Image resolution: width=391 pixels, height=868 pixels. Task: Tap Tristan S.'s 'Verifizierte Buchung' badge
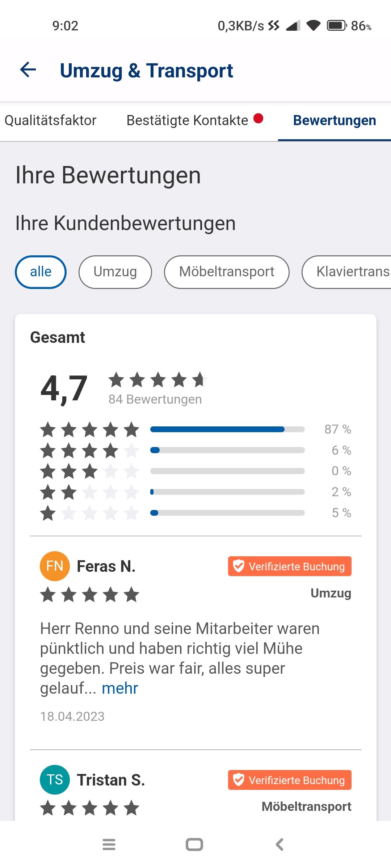290,780
